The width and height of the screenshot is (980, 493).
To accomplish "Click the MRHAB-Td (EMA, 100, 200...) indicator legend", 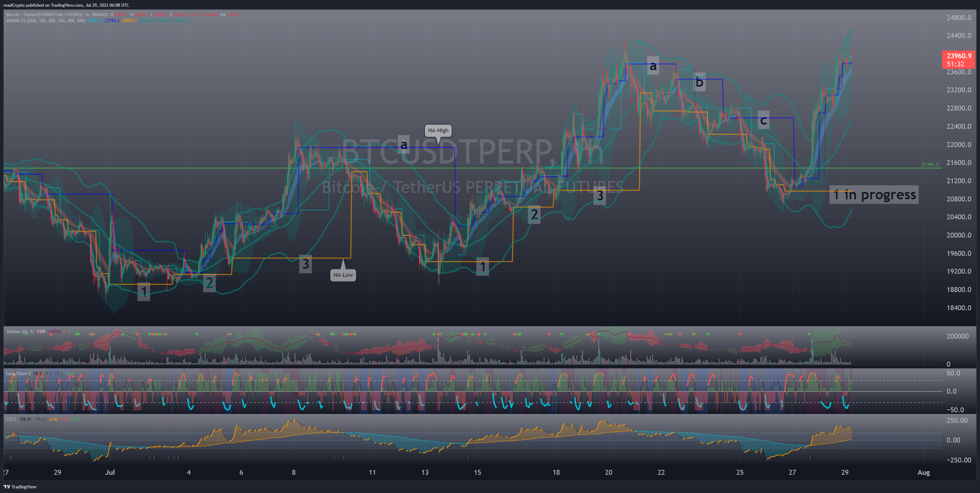I will (46, 21).
